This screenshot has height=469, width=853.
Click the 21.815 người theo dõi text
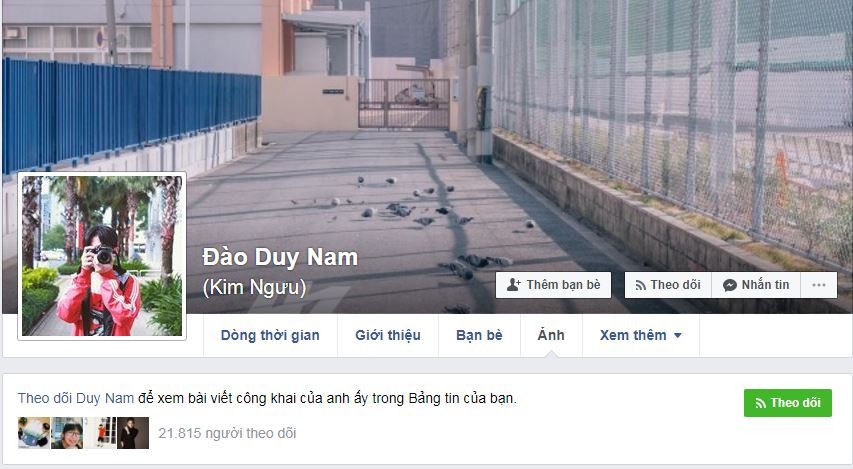point(227,434)
